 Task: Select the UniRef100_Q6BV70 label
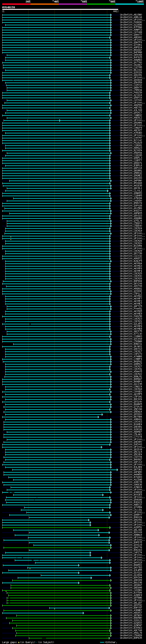coord(131,87)
